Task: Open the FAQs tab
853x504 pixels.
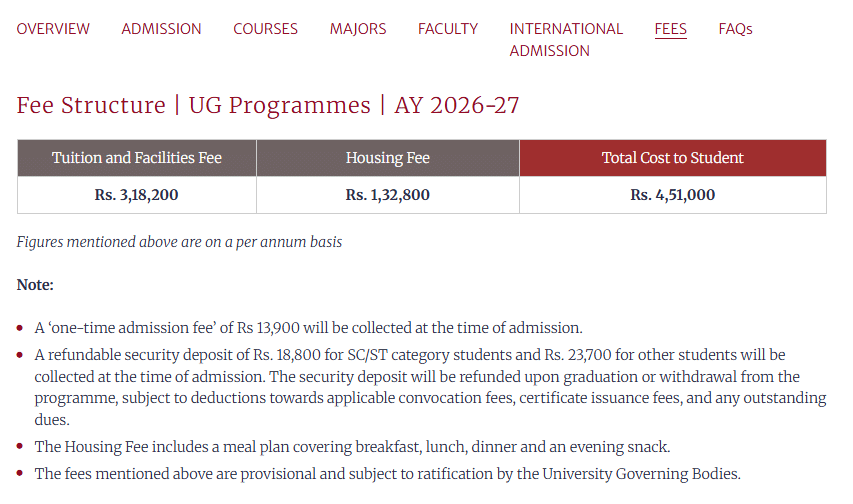Action: 735,29
